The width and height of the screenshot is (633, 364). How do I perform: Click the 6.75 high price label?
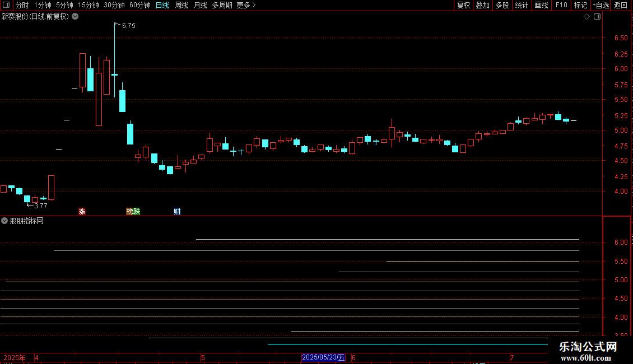[x=128, y=26]
